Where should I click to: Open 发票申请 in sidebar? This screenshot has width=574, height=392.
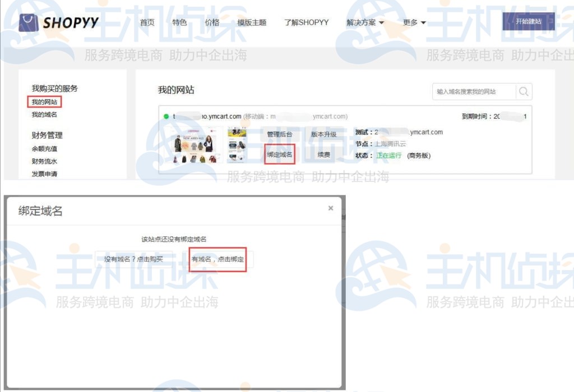(x=44, y=174)
